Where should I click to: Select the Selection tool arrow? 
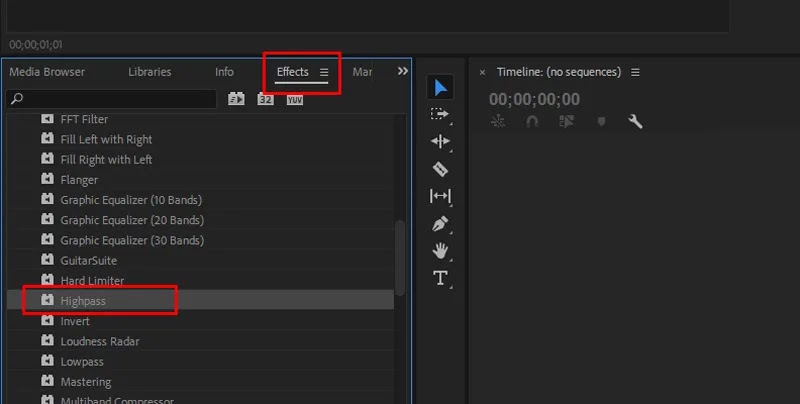pyautogui.click(x=440, y=87)
